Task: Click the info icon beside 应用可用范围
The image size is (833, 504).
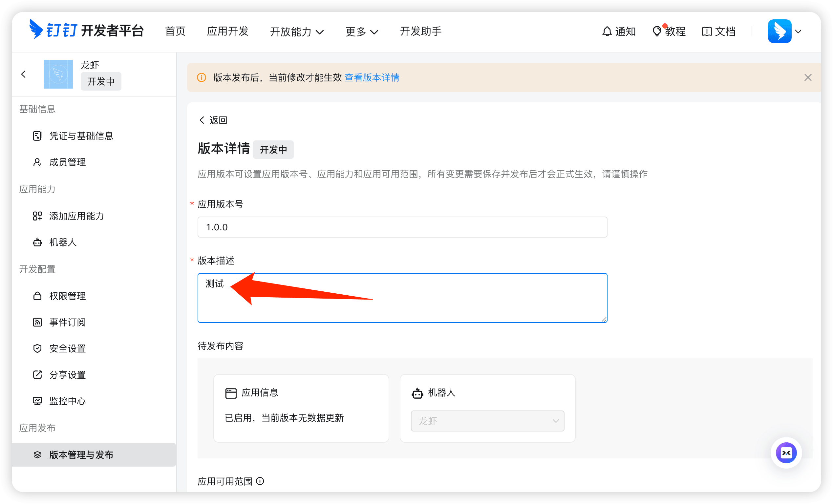Action: tap(260, 481)
